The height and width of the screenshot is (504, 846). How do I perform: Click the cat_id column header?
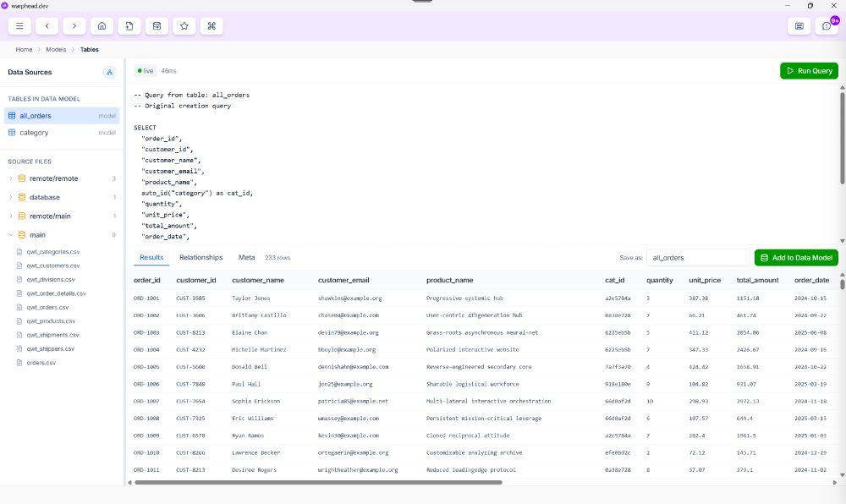click(614, 280)
